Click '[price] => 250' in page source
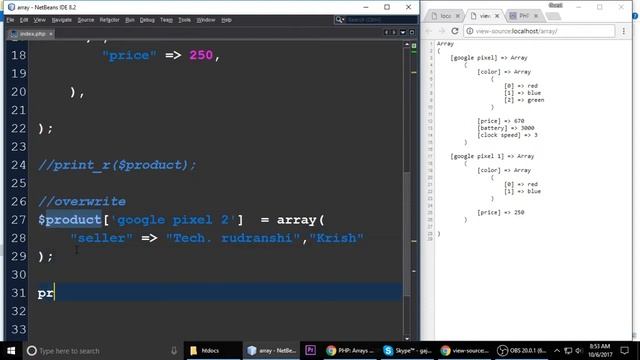Viewport: 640px width, 360px height. click(x=500, y=212)
